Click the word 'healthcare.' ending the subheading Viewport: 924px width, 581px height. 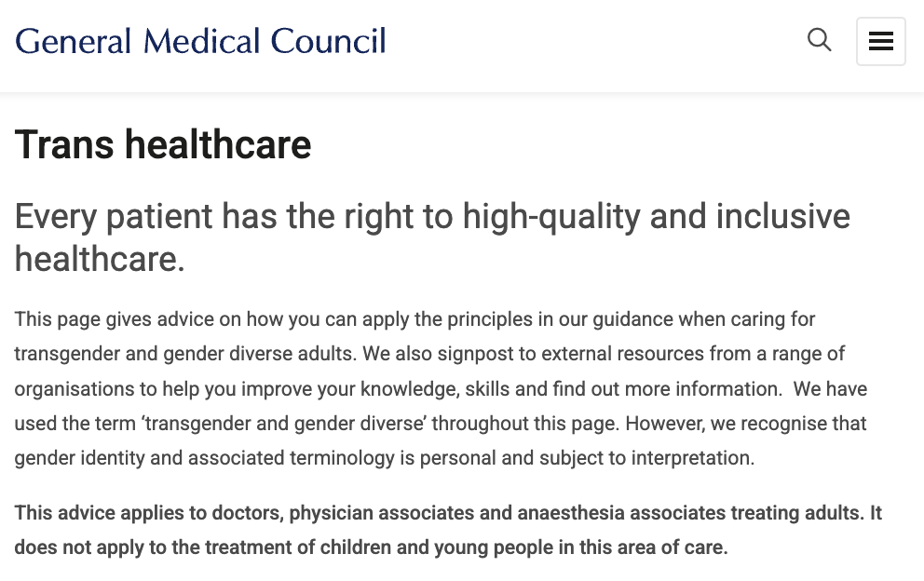pos(100,259)
